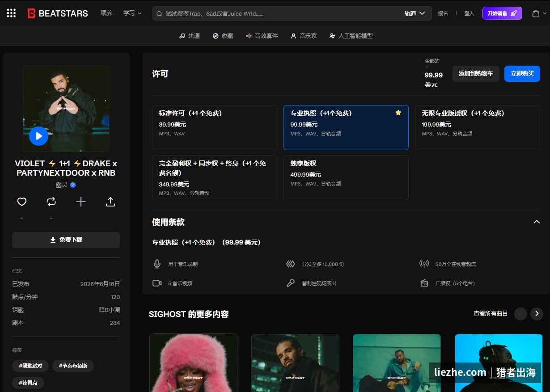Click the 报名 sign up link

(x=443, y=13)
